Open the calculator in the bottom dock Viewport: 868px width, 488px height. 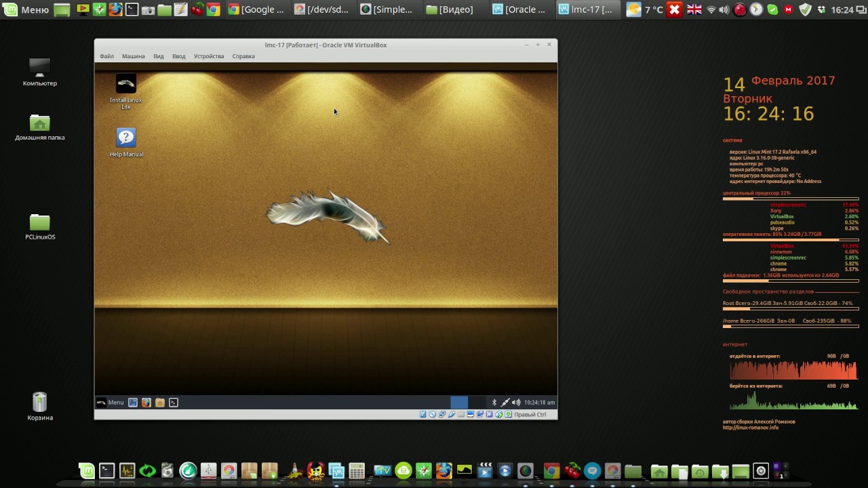click(x=357, y=470)
